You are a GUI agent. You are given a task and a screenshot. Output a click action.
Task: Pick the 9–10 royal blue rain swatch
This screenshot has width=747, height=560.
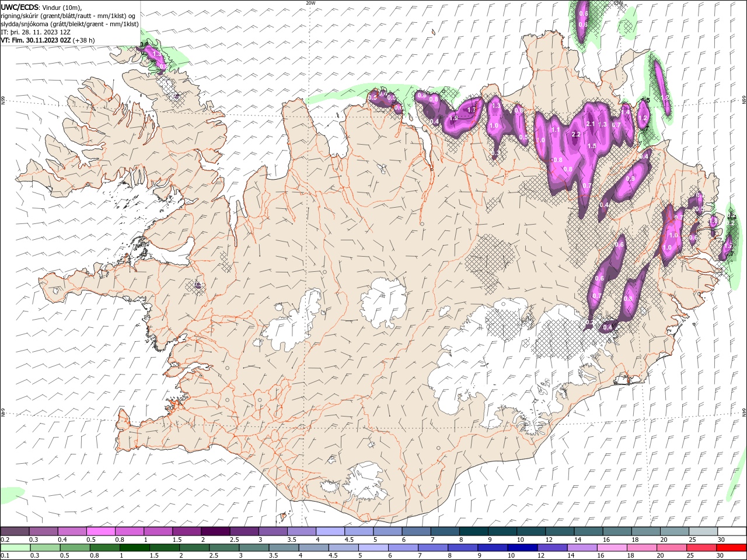tap(492, 547)
